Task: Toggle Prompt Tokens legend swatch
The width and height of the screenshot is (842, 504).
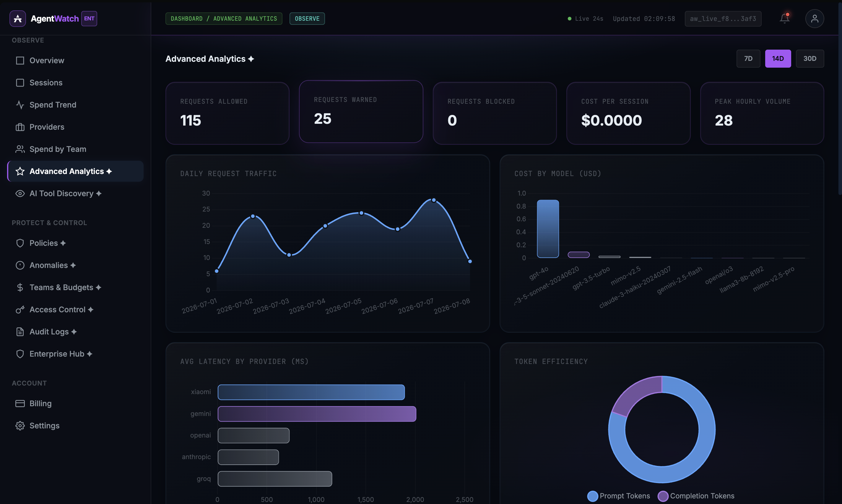Action: (x=592, y=496)
